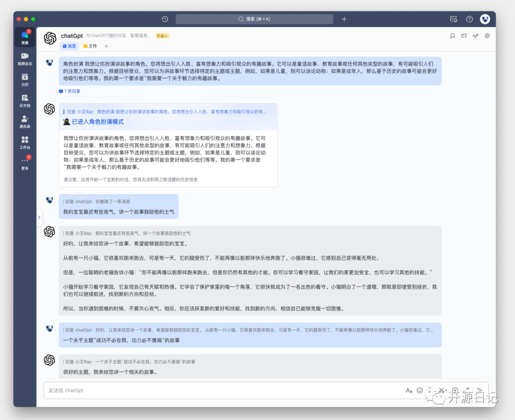Viewport: 515px width, 420px height.
Task: Open the 已进入角色扮演模式 card title
Action: tap(98, 122)
